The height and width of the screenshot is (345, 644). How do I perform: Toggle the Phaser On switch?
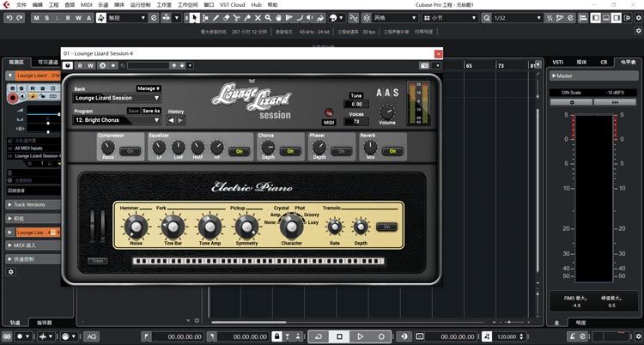[x=341, y=151]
